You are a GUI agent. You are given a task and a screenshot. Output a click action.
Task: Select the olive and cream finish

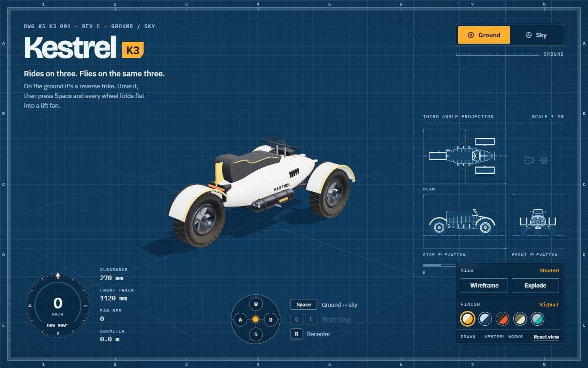pyautogui.click(x=520, y=319)
